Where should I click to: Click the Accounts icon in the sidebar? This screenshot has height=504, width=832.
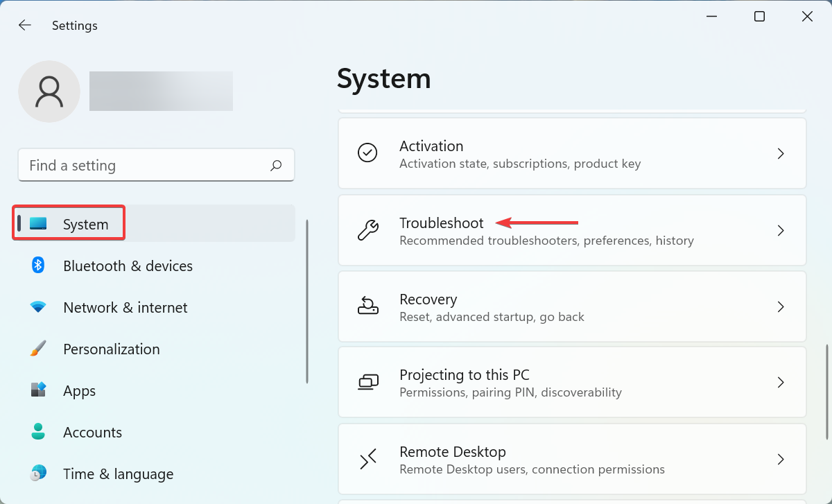pyautogui.click(x=37, y=432)
